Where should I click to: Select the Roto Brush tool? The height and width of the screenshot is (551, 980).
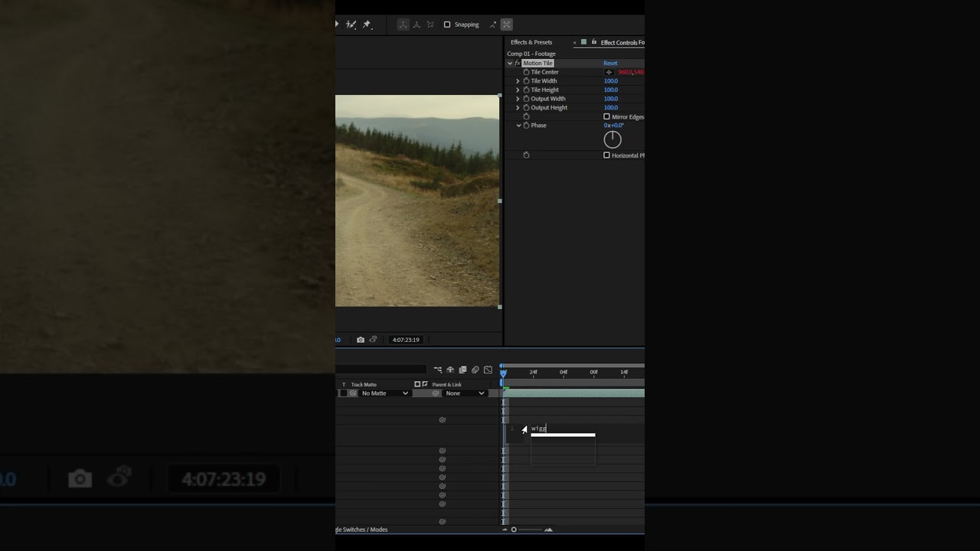point(351,24)
